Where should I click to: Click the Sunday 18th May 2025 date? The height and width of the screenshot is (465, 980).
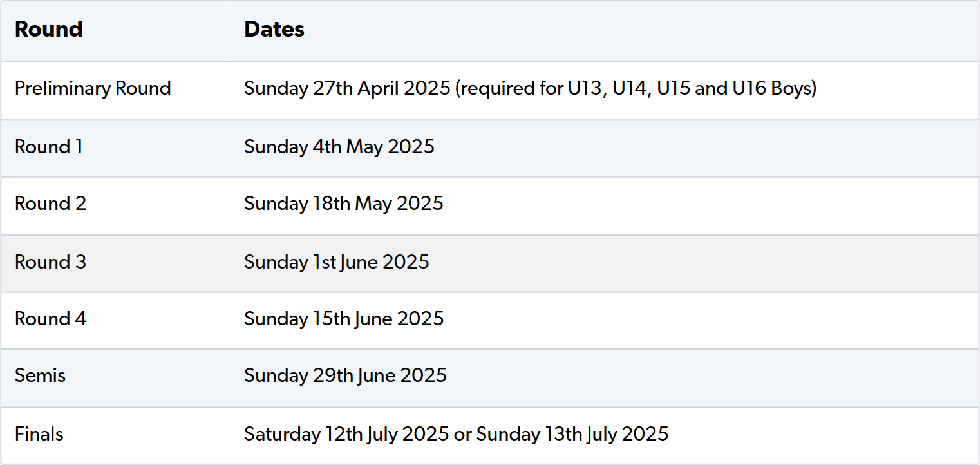tap(344, 204)
